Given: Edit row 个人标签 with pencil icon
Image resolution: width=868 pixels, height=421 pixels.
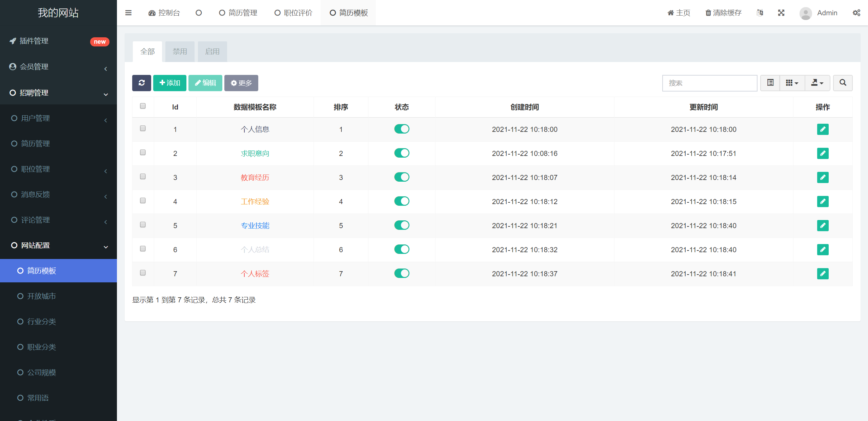Looking at the screenshot, I should tap(823, 274).
